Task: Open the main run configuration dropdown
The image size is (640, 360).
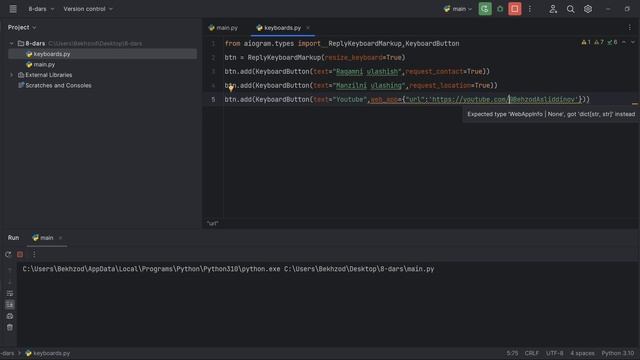Action: 458,9
